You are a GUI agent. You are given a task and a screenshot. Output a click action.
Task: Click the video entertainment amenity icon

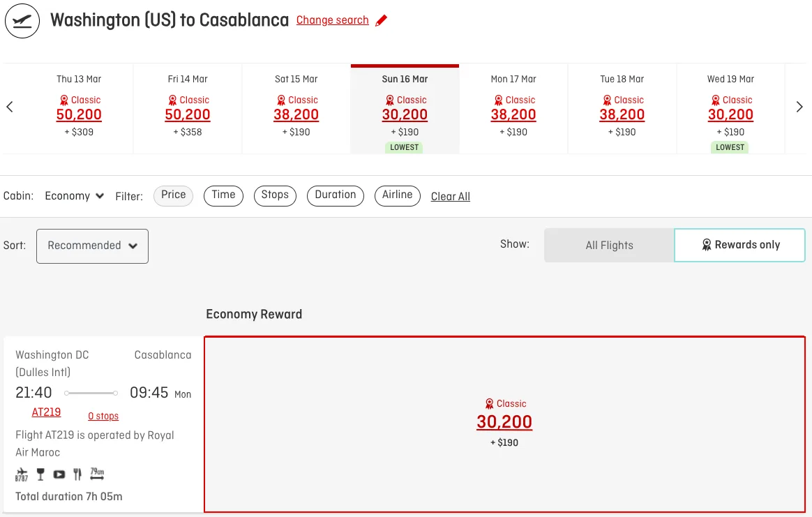point(59,474)
